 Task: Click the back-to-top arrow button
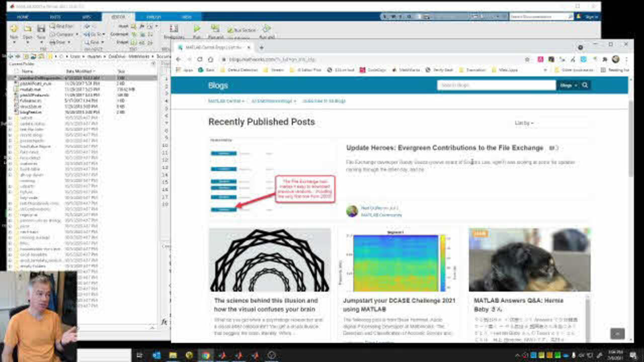617,333
